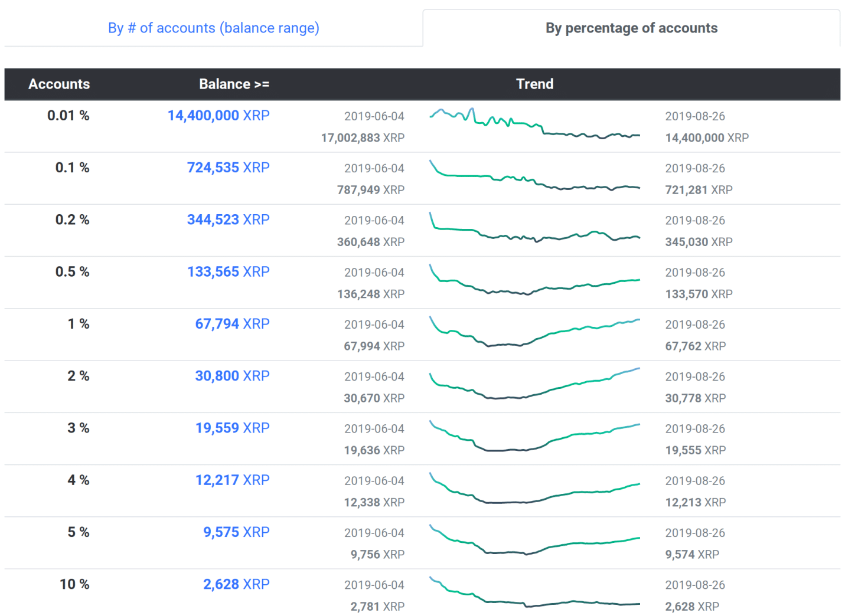Screen dimensions: 845x616
Task: Click the Balance >= column header
Action: (234, 84)
